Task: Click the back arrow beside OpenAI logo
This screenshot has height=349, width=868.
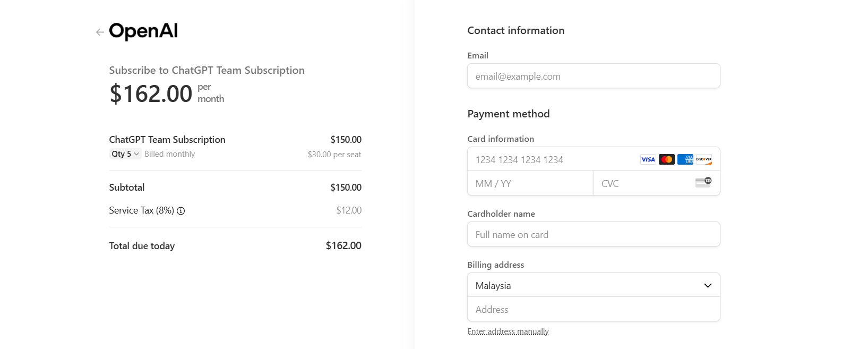Action: (100, 32)
